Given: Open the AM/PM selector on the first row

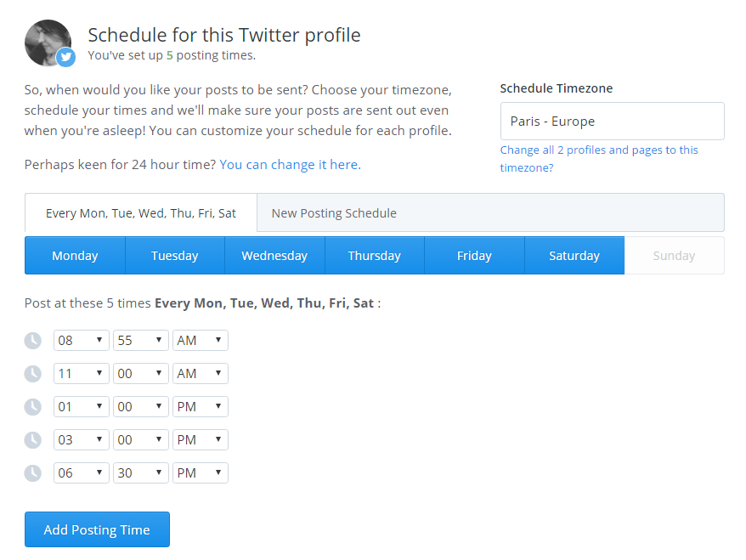Looking at the screenshot, I should pyautogui.click(x=200, y=340).
